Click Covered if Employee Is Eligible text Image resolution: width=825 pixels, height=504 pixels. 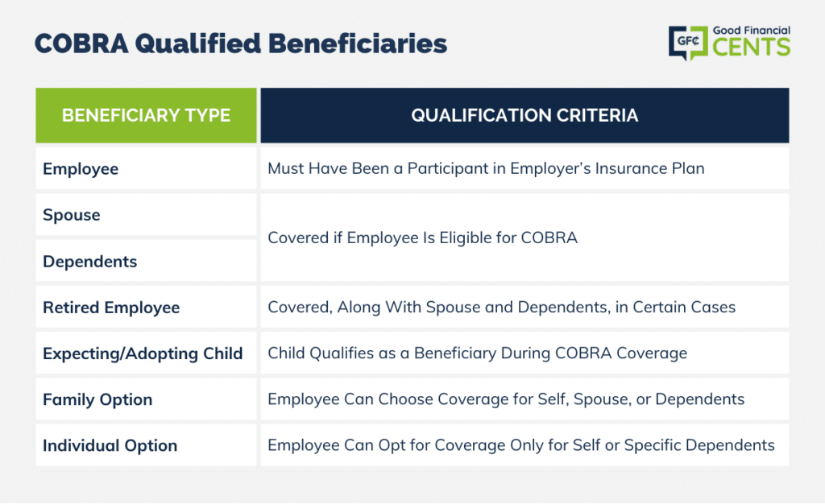(422, 238)
